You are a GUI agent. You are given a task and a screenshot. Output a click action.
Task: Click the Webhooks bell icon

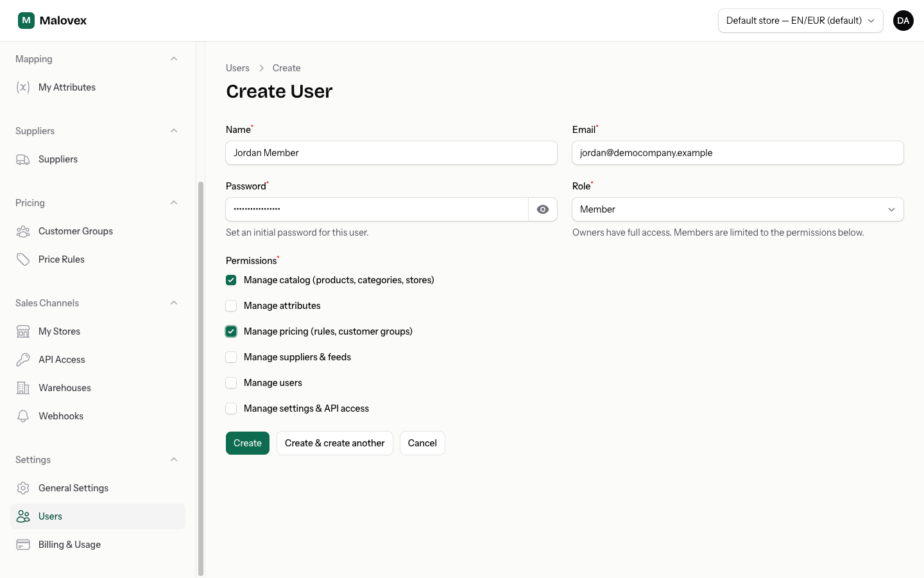tap(23, 416)
